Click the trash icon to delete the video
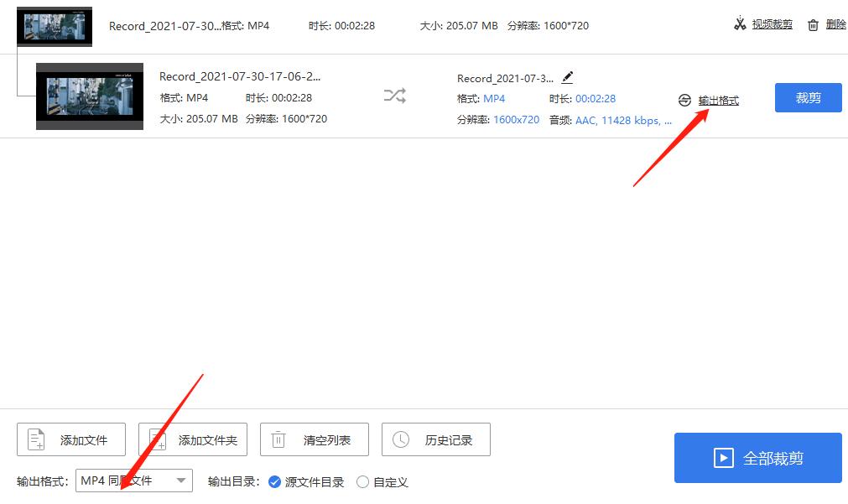This screenshot has height=504, width=848. coord(812,23)
